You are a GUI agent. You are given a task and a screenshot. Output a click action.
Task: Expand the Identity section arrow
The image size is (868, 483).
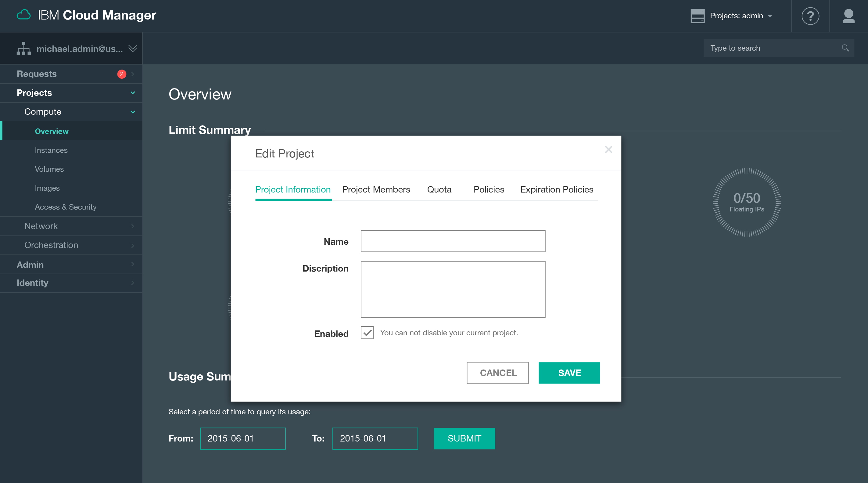(133, 283)
